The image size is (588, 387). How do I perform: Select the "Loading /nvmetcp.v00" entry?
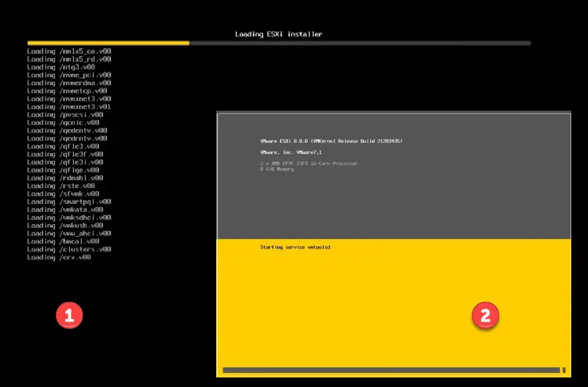[67, 91]
